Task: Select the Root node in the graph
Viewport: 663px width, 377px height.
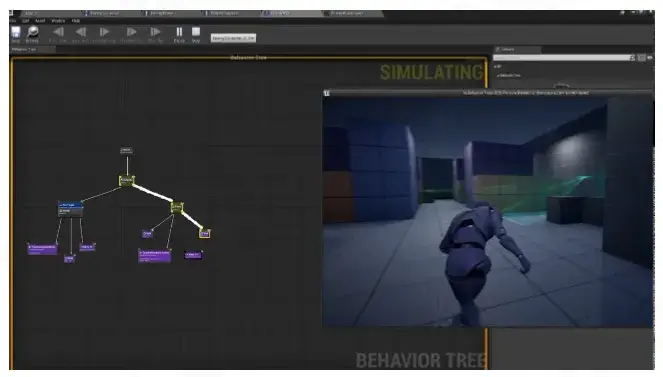Action: tap(126, 150)
